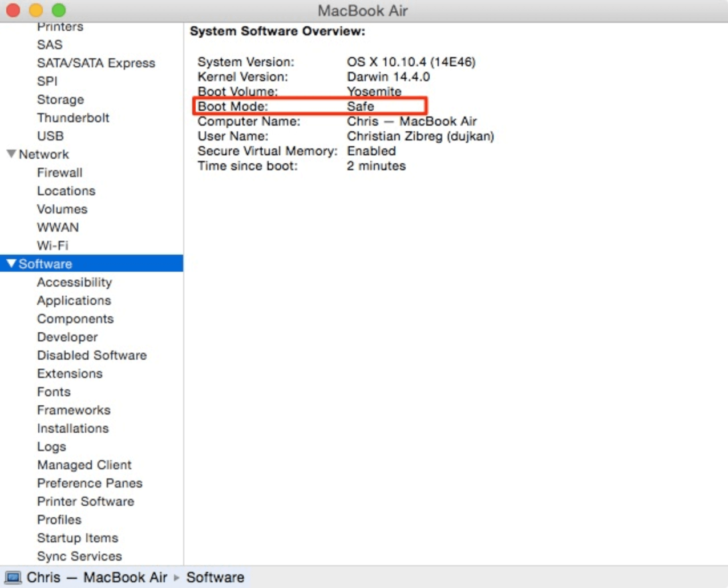Select Disabled Software entry
Screen dimensions: 728x588
(x=92, y=355)
